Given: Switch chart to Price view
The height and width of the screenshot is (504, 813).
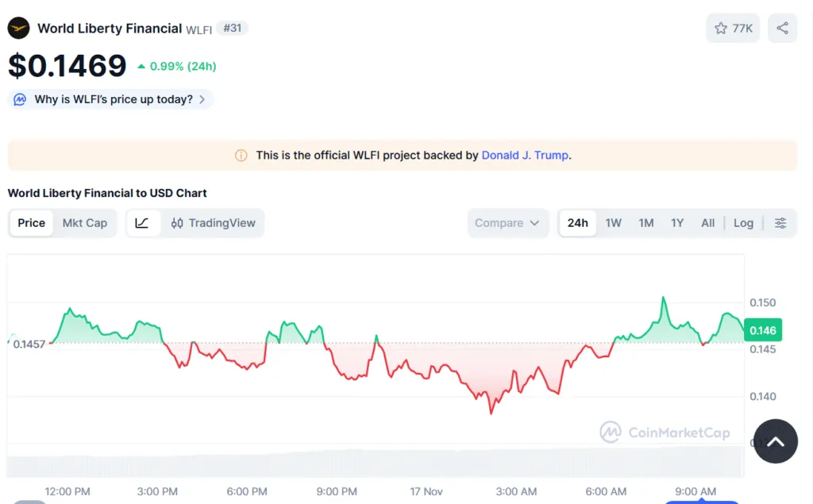Looking at the screenshot, I should [32, 223].
